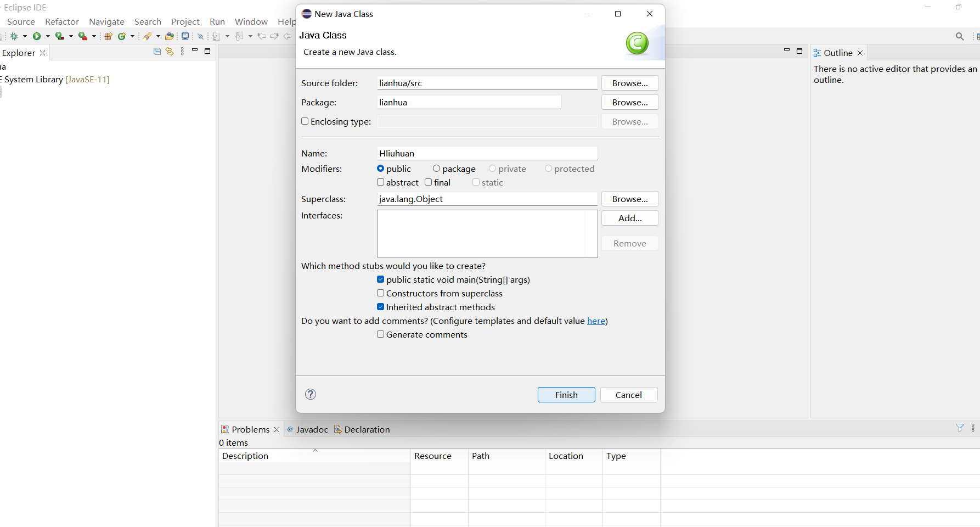
Task: Browse for the Package
Action: pos(630,102)
